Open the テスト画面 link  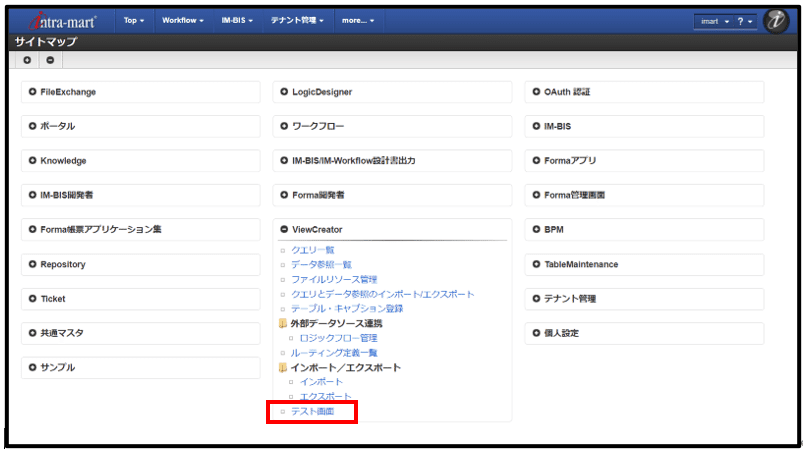click(x=312, y=412)
